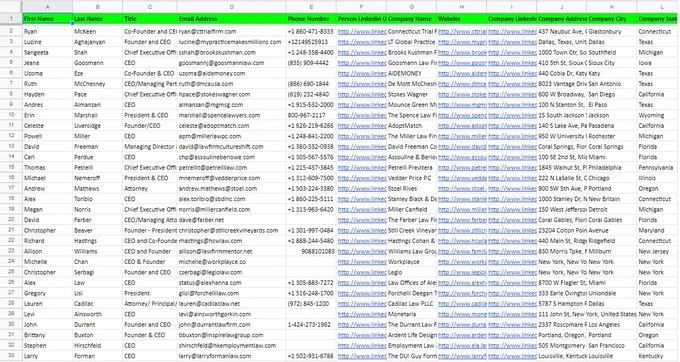The image size is (680, 362).
Task: Select city cell 'Philadelphia'
Action: 611,167
